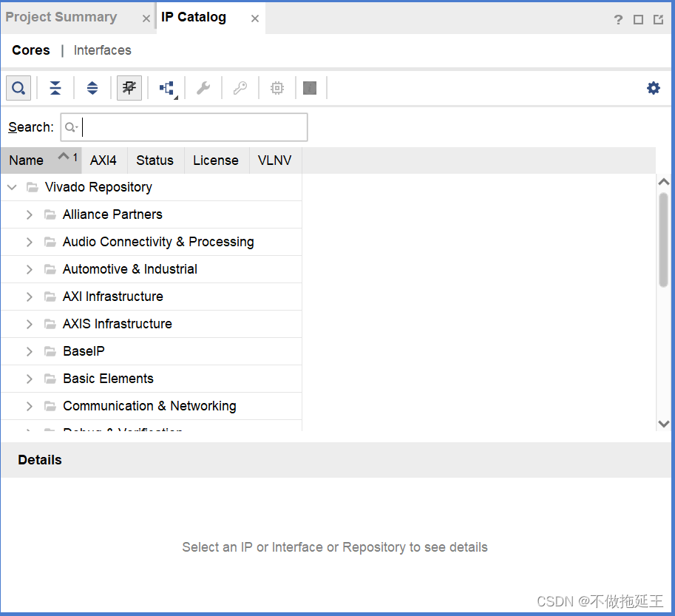
Task: Click the AXI4 column header
Action: tap(104, 160)
